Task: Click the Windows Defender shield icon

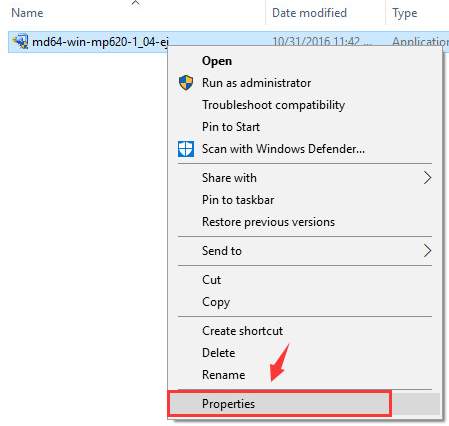Action: [x=186, y=149]
